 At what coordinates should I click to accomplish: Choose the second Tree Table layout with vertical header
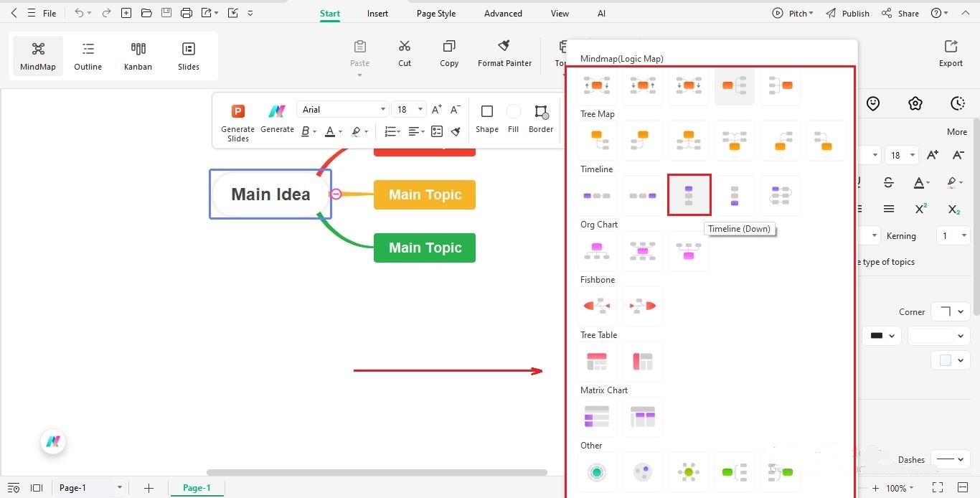[643, 361]
